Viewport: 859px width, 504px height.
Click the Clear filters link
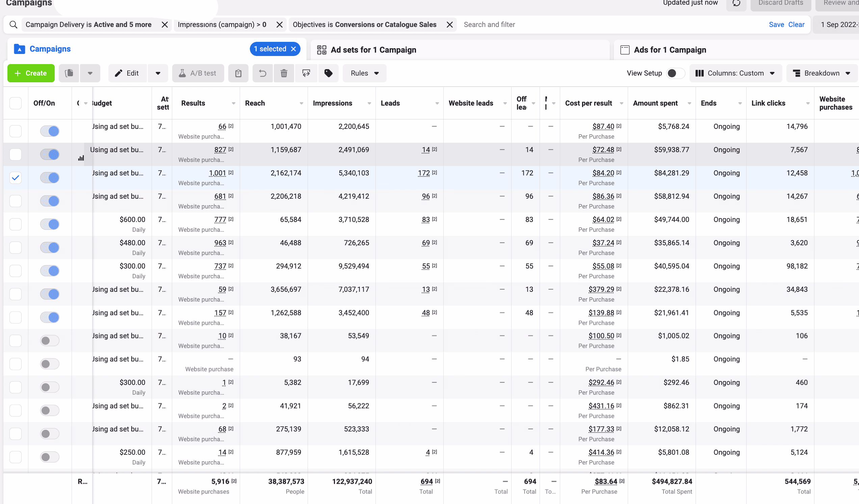[x=796, y=25]
